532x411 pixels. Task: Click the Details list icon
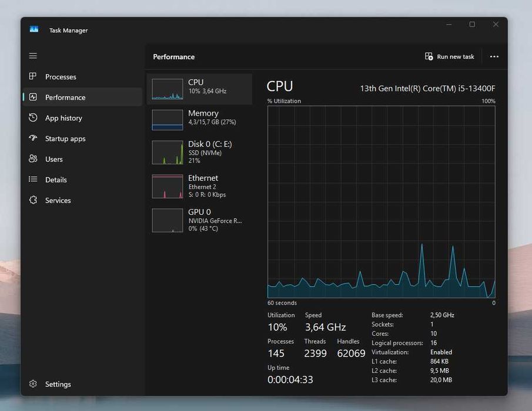[33, 180]
